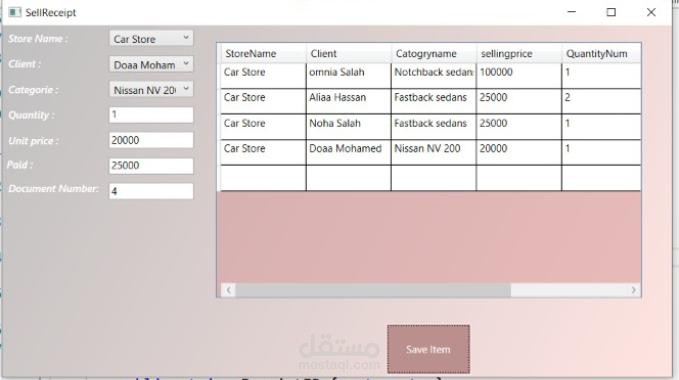Focus the Paid field showing 25000

151,166
